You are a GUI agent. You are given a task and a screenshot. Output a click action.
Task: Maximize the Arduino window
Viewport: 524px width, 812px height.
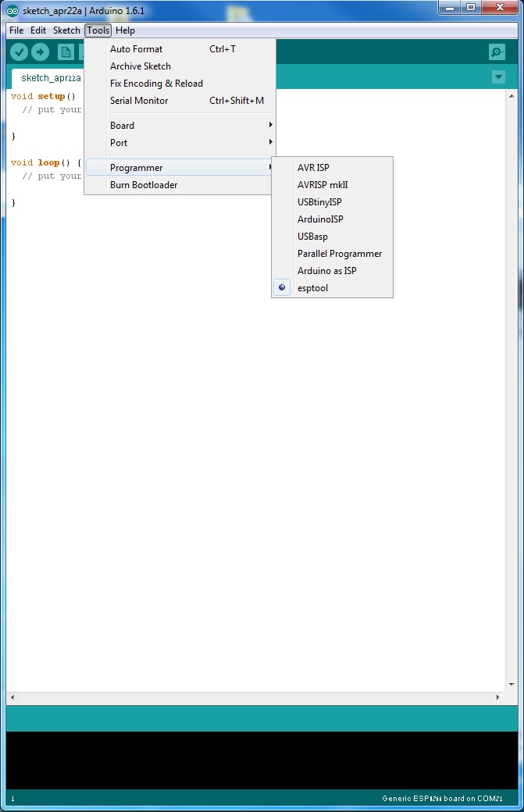[471, 7]
